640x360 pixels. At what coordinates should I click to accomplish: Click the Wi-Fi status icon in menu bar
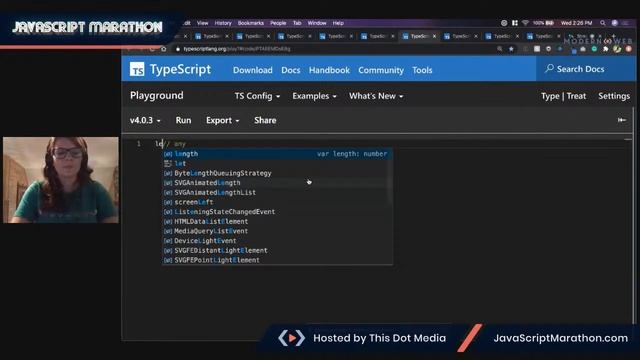pyautogui.click(x=525, y=23)
